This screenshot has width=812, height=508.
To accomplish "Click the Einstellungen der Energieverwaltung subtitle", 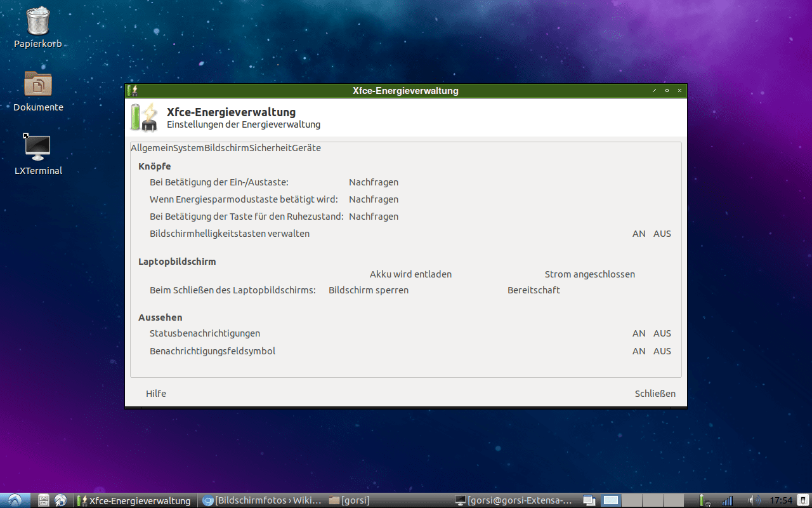I will [x=244, y=124].
